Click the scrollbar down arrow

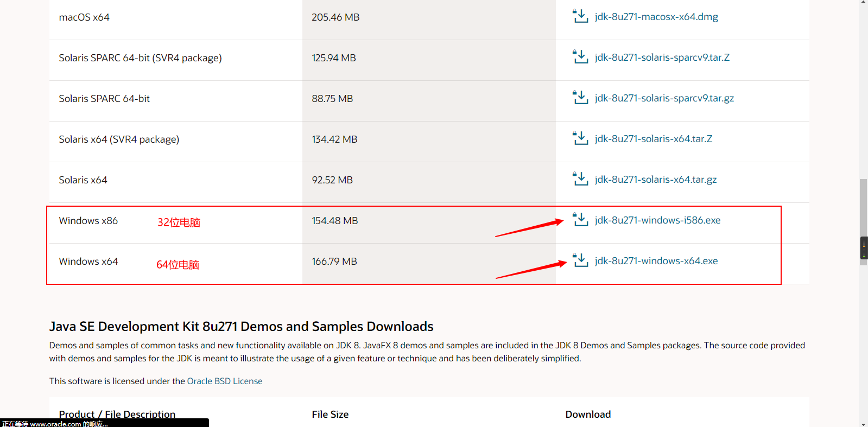click(863, 424)
